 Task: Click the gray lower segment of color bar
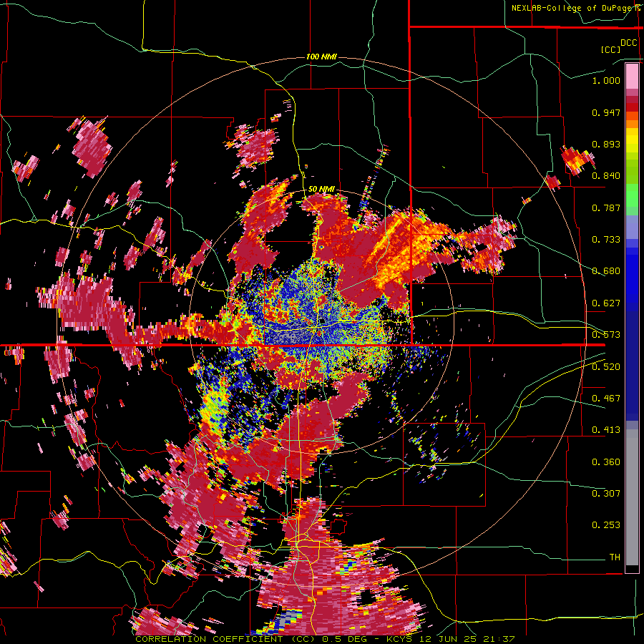point(632,497)
